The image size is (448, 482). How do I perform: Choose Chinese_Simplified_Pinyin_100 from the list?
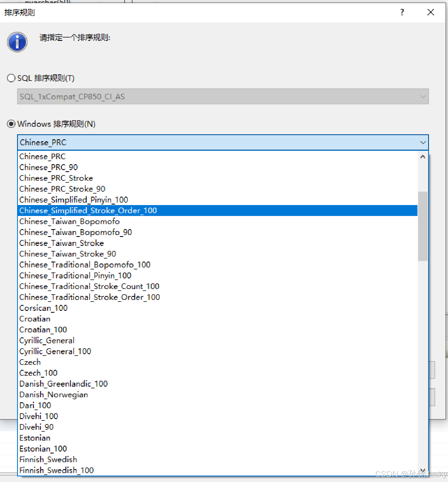[x=74, y=200]
